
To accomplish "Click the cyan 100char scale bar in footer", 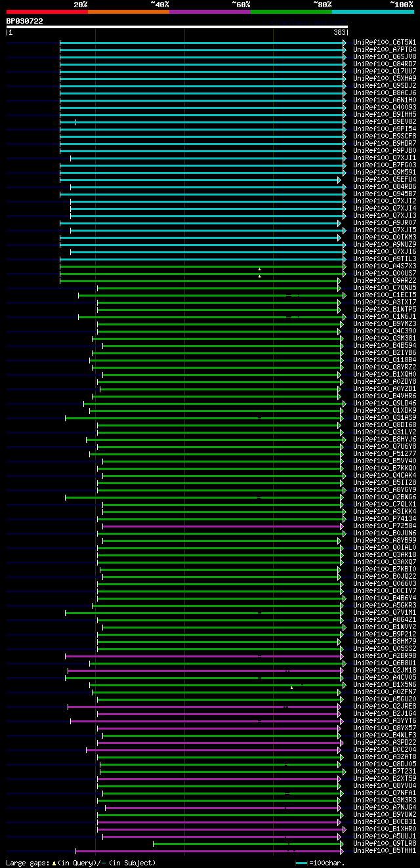I will click(301, 863).
